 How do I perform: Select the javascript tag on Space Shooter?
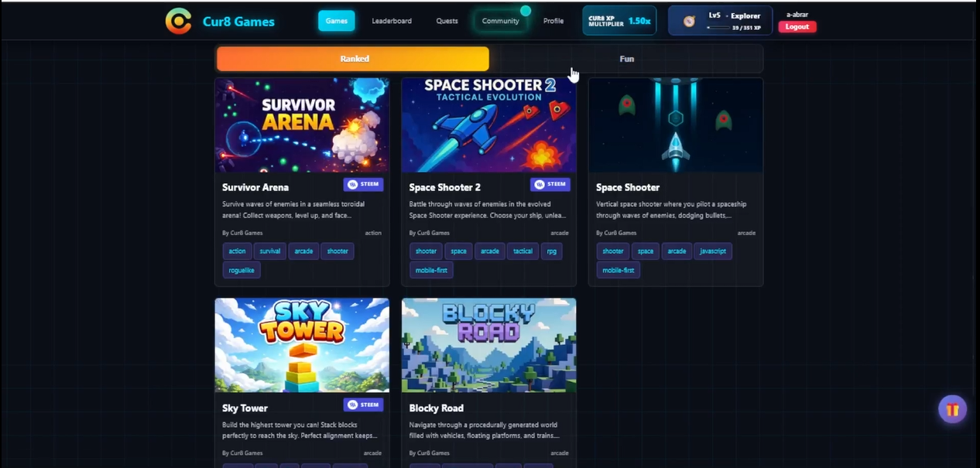click(713, 251)
